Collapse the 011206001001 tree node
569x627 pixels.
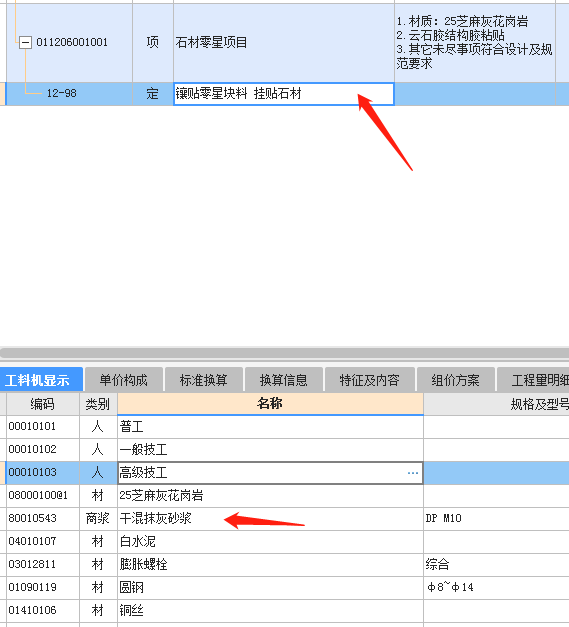point(25,42)
